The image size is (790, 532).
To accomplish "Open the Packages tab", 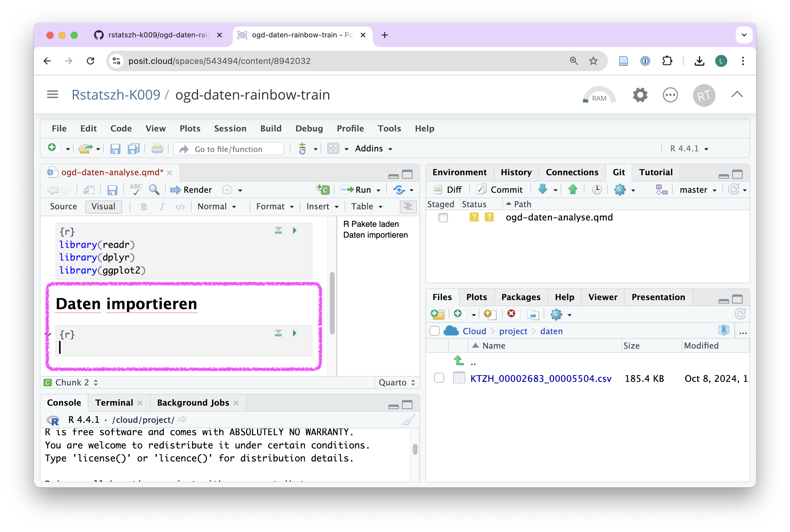I will [521, 297].
